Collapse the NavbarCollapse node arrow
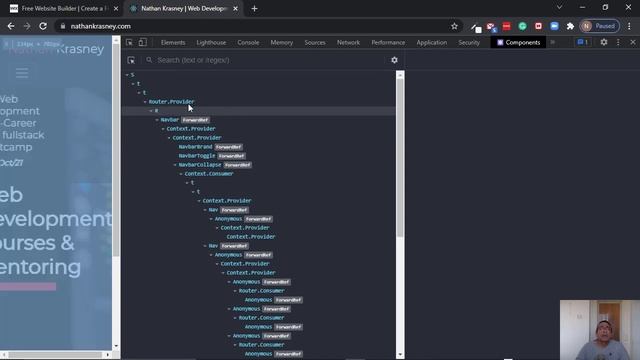Image resolution: width=640 pixels, height=360 pixels. click(x=176, y=165)
